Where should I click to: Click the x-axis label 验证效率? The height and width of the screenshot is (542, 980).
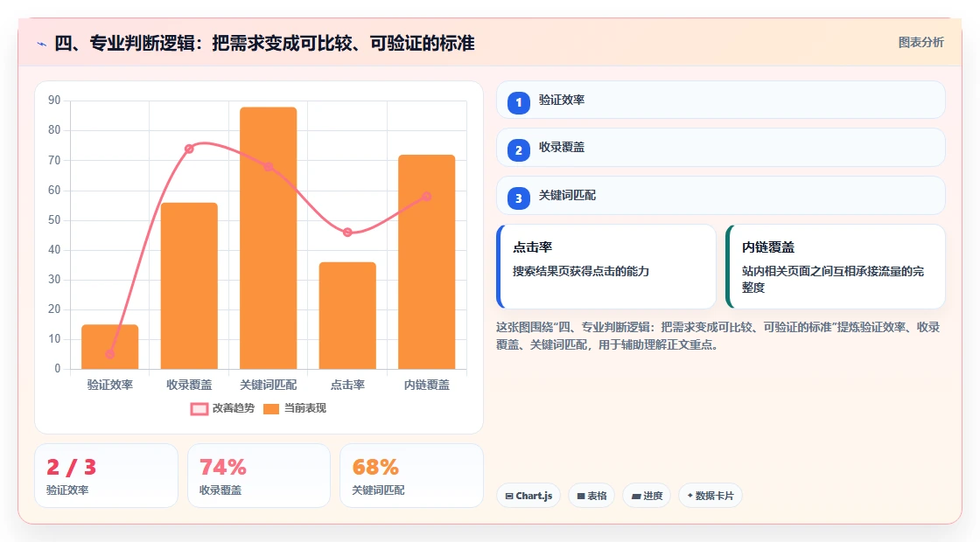pyautogui.click(x=110, y=385)
